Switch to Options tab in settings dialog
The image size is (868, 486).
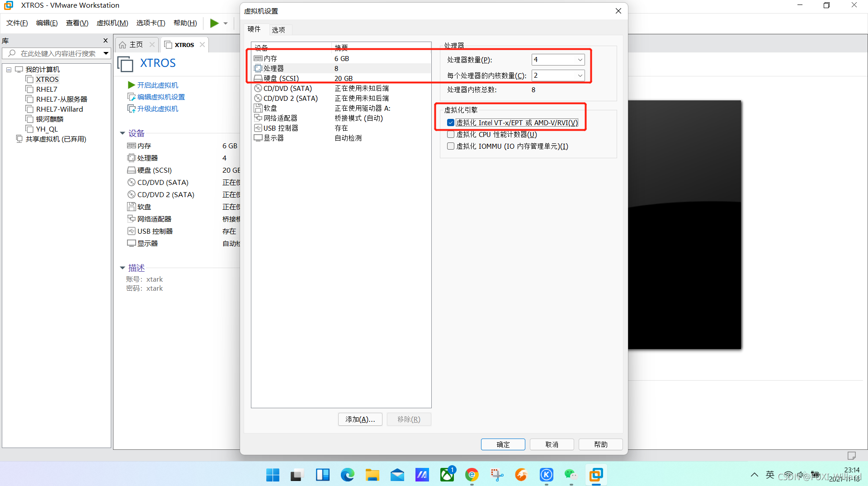point(278,30)
